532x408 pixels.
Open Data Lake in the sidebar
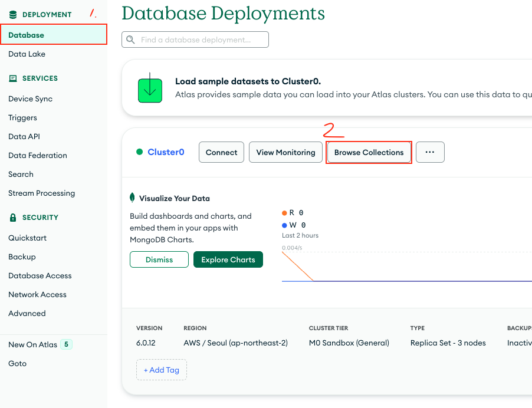(x=27, y=54)
